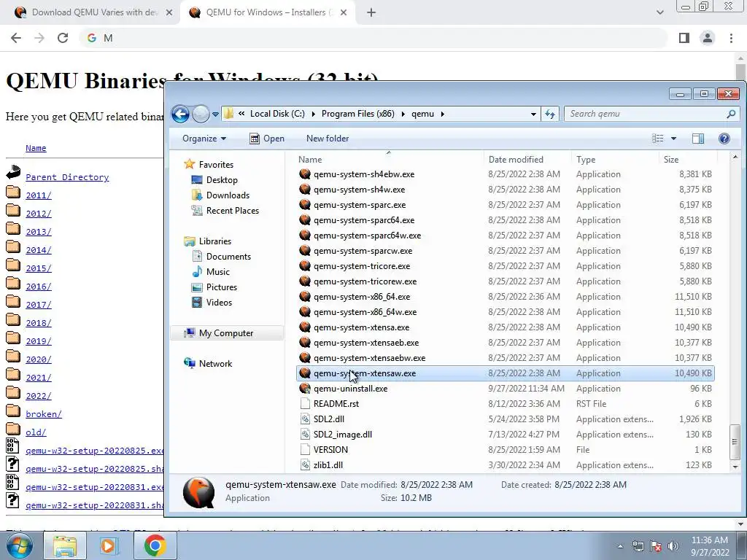This screenshot has height=560, width=747.
Task: Select the VERSION file icon
Action: point(305,449)
